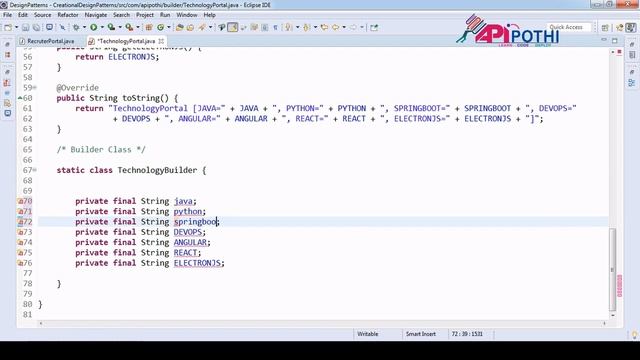Click the Coverage run icon
This screenshot has width=640, height=360.
click(111, 27)
